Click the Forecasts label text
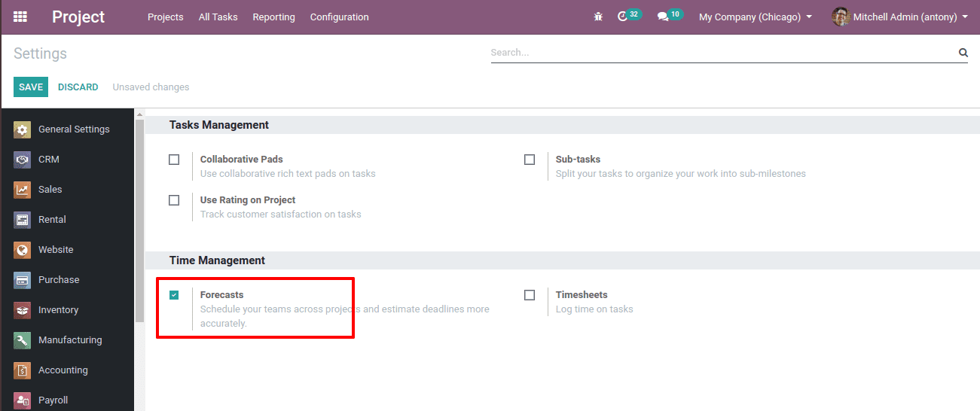 [x=222, y=295]
